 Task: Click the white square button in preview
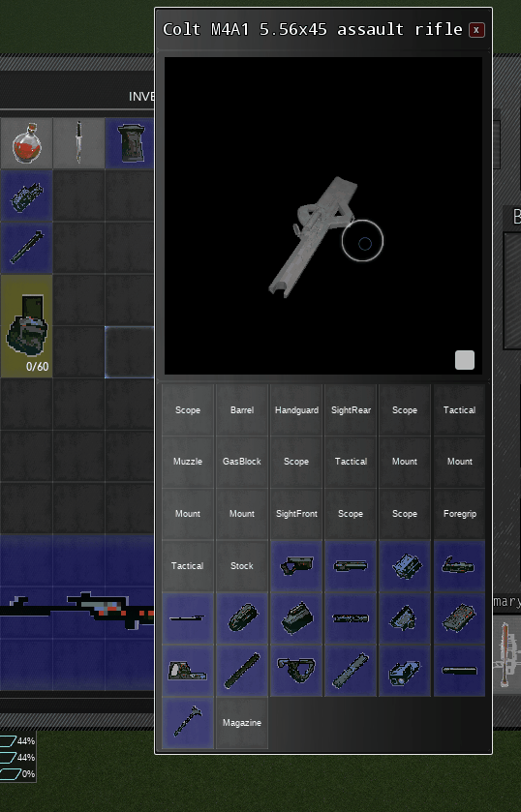pyautogui.click(x=465, y=360)
